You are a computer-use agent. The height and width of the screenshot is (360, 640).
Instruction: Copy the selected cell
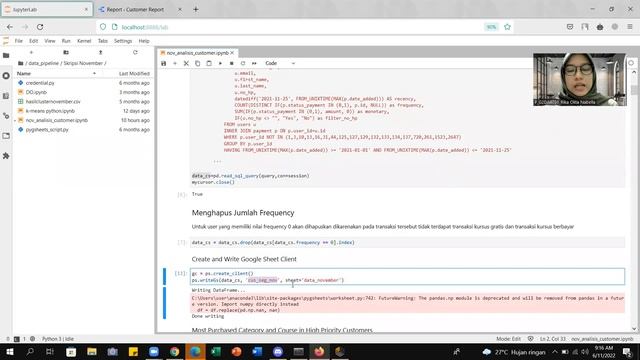198,63
